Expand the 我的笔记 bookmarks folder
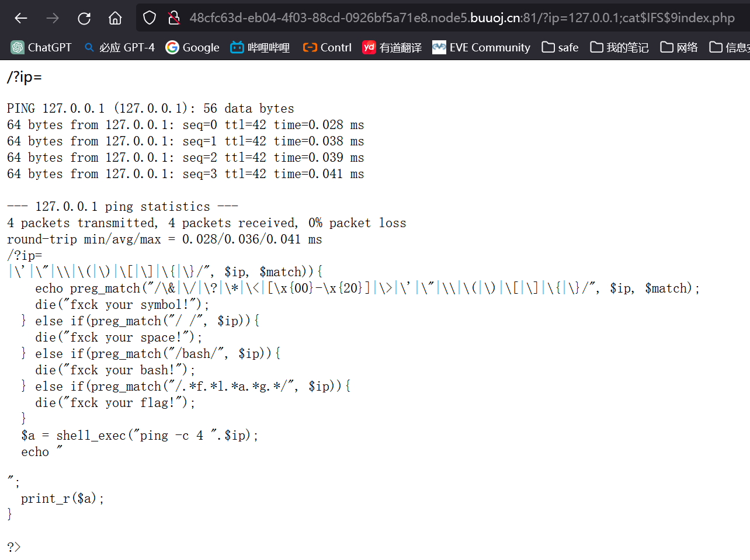This screenshot has width=750, height=560. pyautogui.click(x=619, y=47)
